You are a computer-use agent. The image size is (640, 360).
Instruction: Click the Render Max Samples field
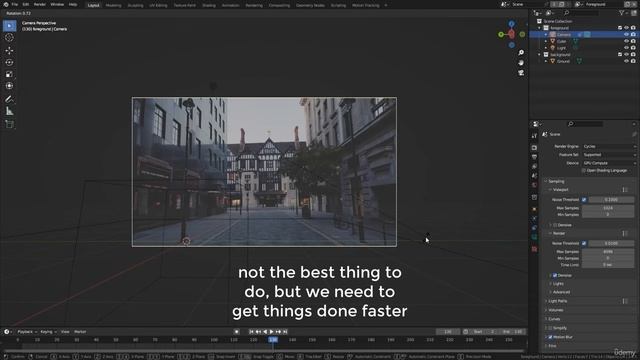click(608, 252)
